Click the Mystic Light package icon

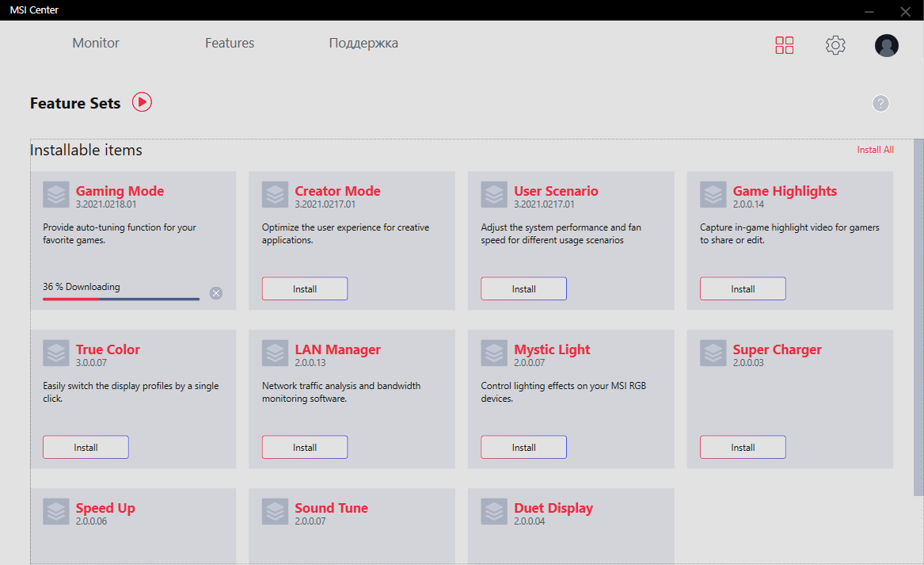click(494, 353)
